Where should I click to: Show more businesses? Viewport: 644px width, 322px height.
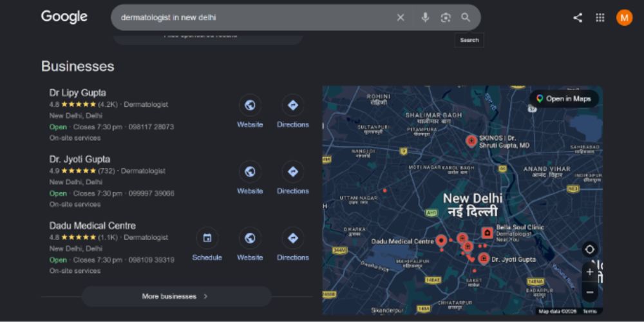click(x=176, y=296)
